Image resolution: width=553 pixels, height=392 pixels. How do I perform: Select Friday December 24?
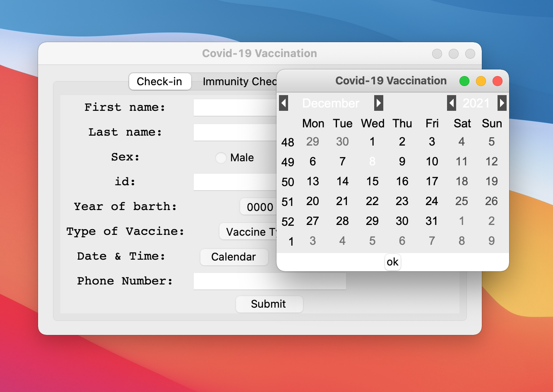432,201
